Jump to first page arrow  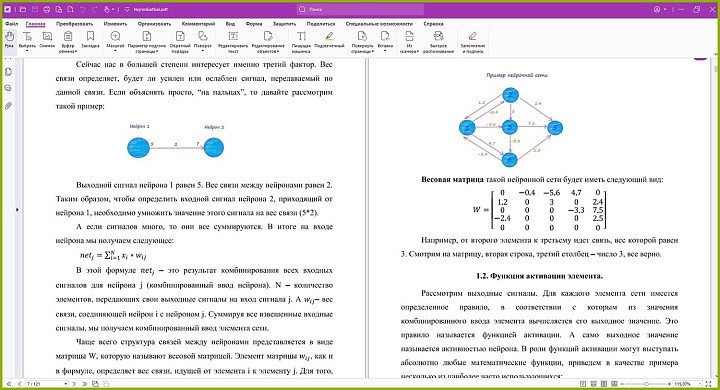[9, 384]
